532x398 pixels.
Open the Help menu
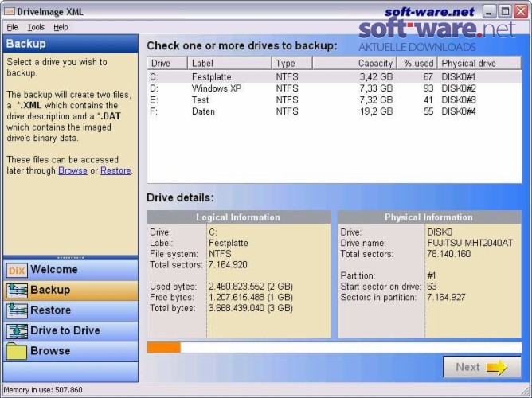[61, 27]
